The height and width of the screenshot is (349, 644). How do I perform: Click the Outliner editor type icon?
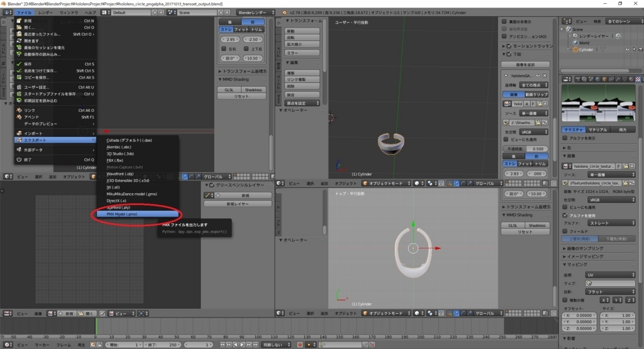[x=567, y=21]
